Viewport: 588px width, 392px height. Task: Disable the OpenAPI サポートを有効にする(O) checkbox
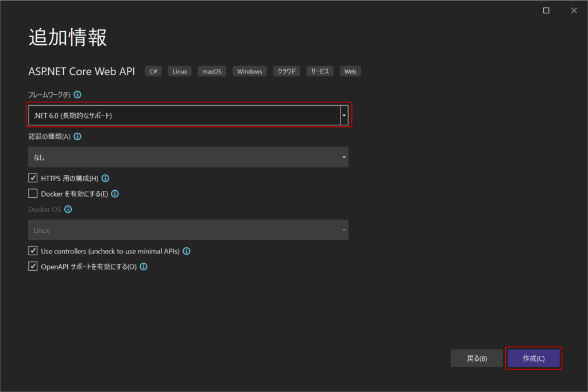[33, 266]
